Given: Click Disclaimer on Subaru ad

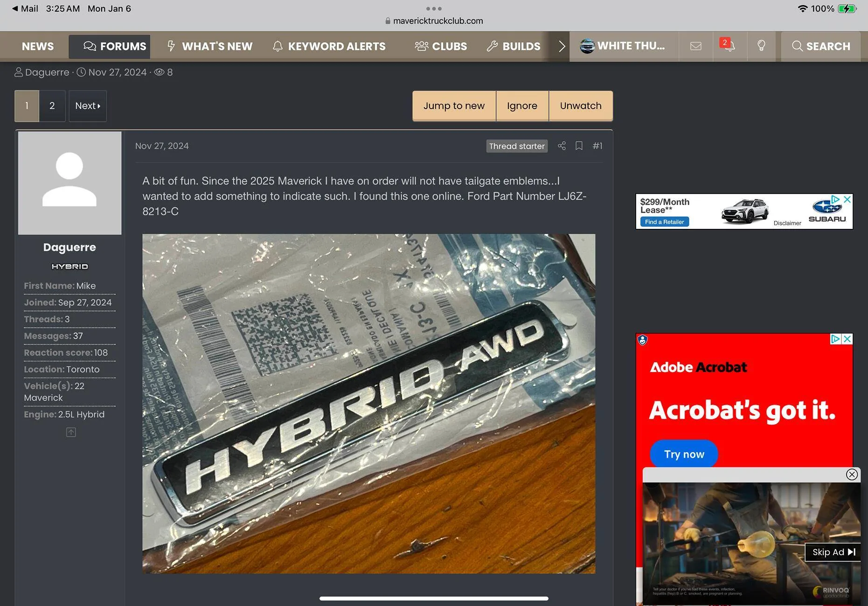Looking at the screenshot, I should coord(787,223).
